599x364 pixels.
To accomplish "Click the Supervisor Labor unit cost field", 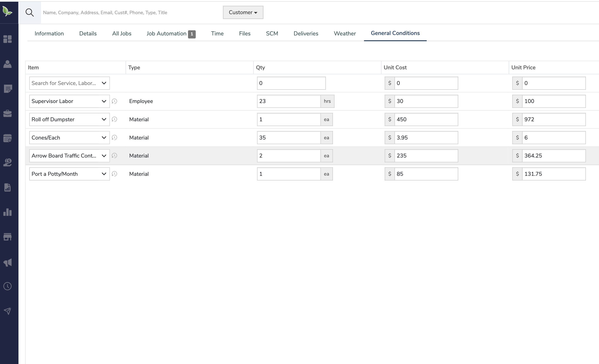I will pos(426,101).
